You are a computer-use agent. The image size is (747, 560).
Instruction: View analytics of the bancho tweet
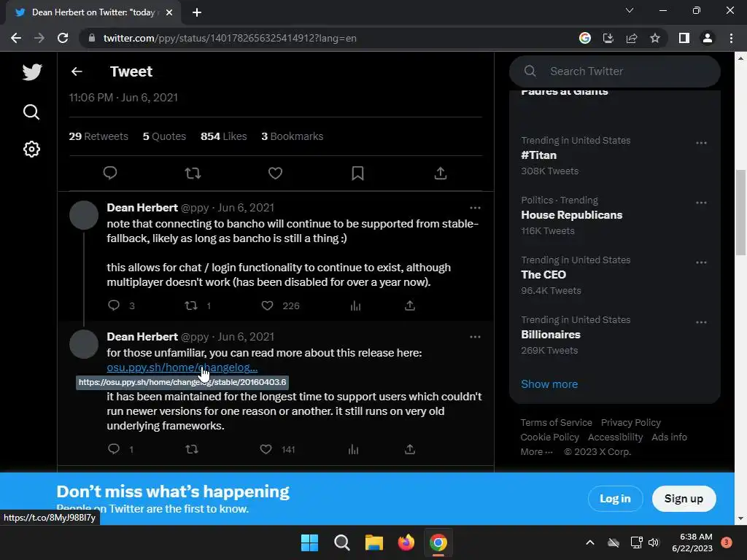(x=355, y=306)
